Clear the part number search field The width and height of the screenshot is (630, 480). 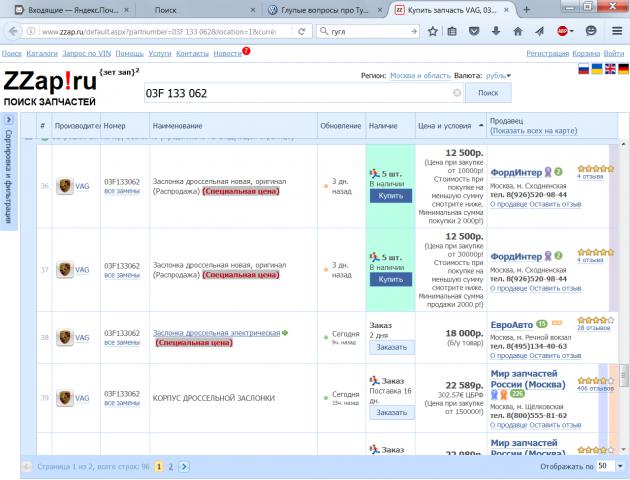(457, 93)
